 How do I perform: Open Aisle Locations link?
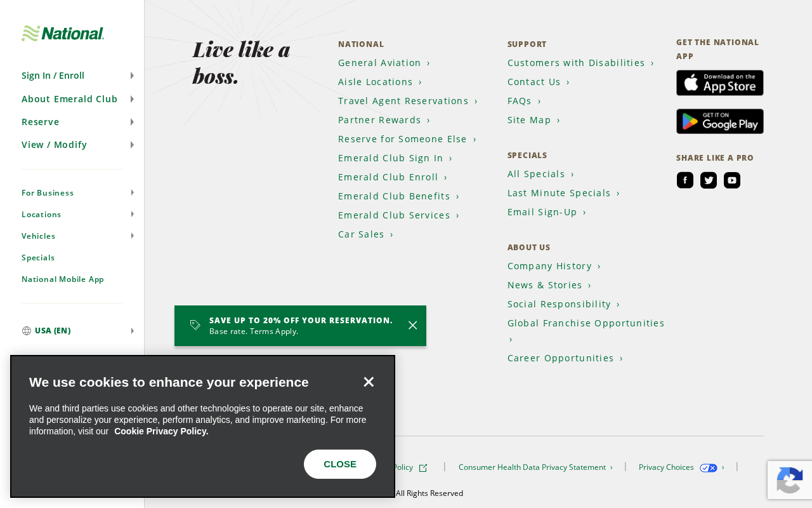(380, 82)
